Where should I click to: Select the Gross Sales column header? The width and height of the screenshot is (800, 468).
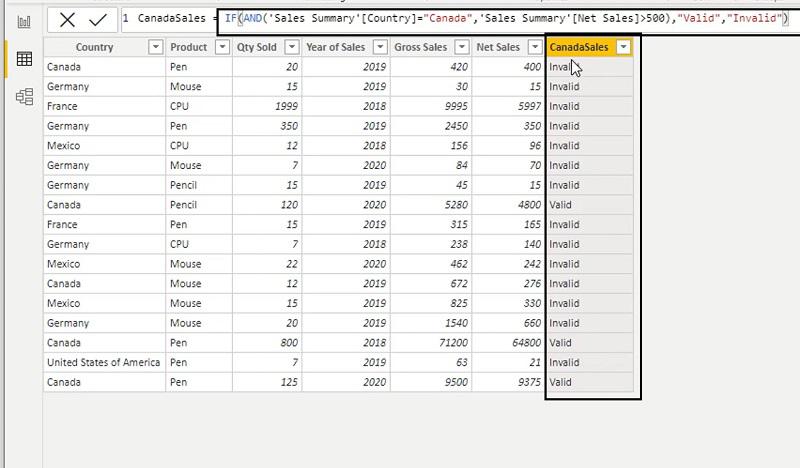click(420, 47)
